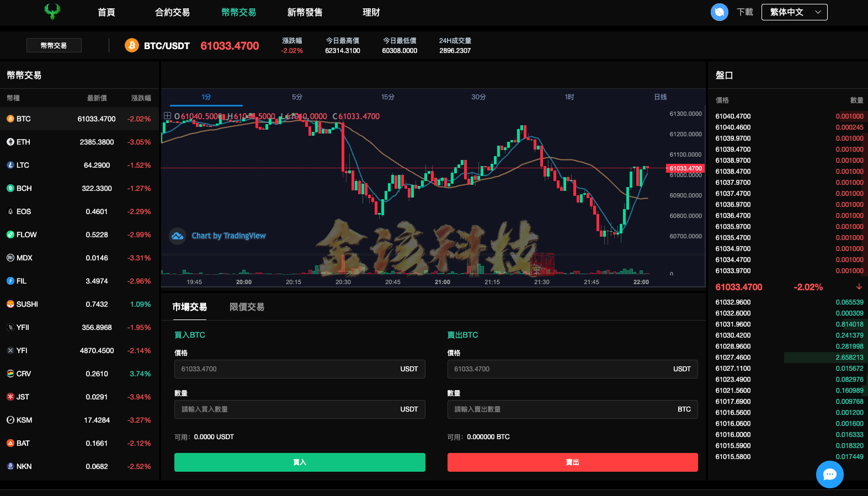
Task: Select the 5分 chart interval tab
Action: [297, 97]
